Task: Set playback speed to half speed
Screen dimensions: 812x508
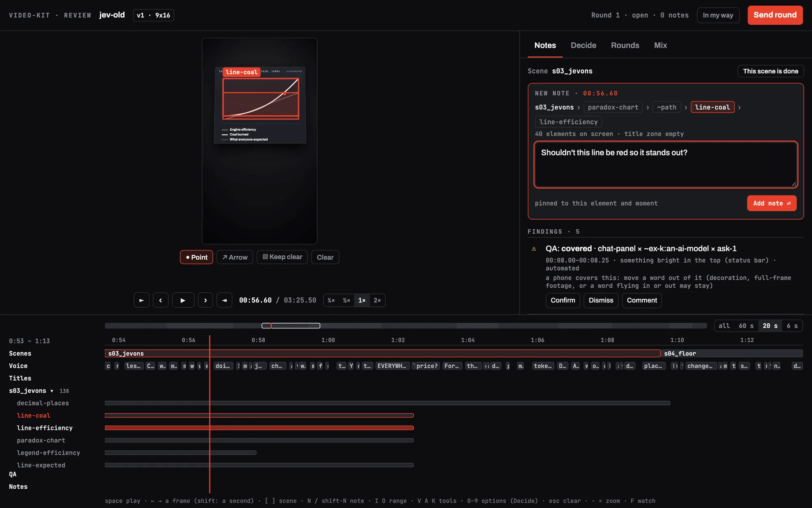Action: tap(346, 300)
